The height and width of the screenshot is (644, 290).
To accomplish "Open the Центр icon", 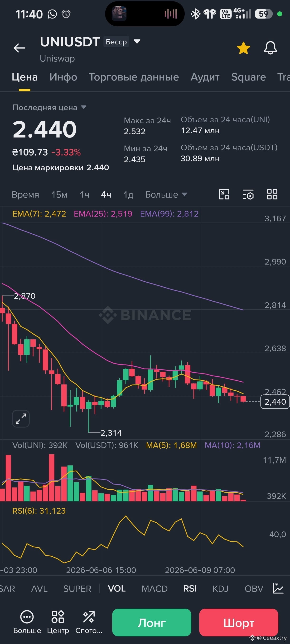I will (58, 622).
